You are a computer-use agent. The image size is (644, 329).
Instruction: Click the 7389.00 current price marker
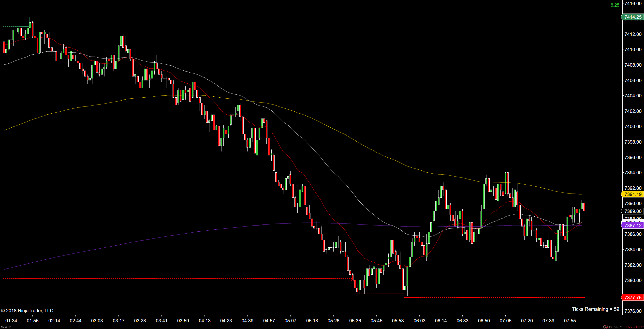(632, 211)
